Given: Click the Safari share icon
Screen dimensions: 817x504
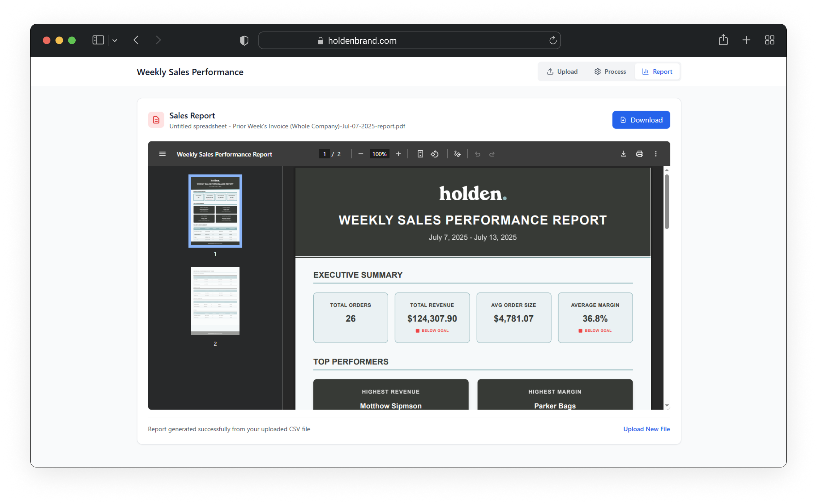Looking at the screenshot, I should [x=723, y=40].
